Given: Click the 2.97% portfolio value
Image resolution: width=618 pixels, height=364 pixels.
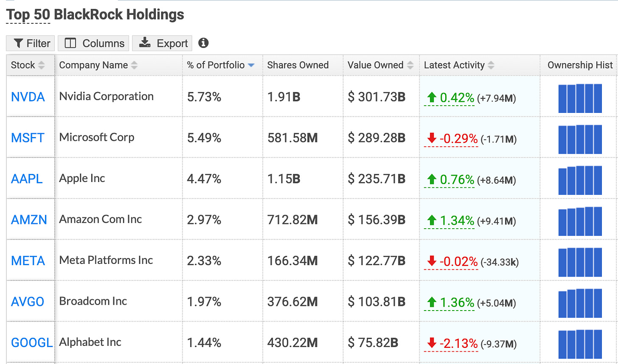Looking at the screenshot, I should click(204, 220).
